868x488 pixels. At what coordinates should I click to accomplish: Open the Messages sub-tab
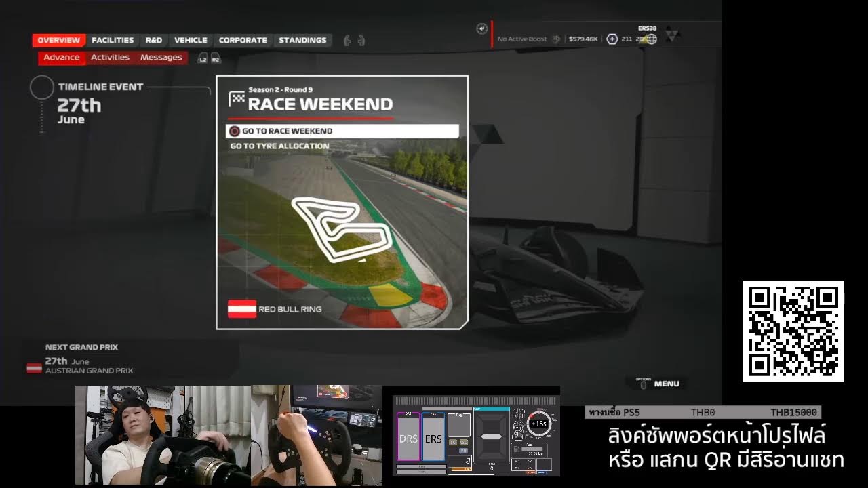[x=161, y=58]
